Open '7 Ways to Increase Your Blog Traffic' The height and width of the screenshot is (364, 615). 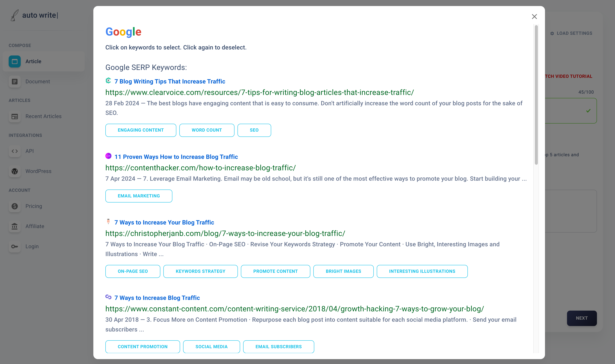164,222
